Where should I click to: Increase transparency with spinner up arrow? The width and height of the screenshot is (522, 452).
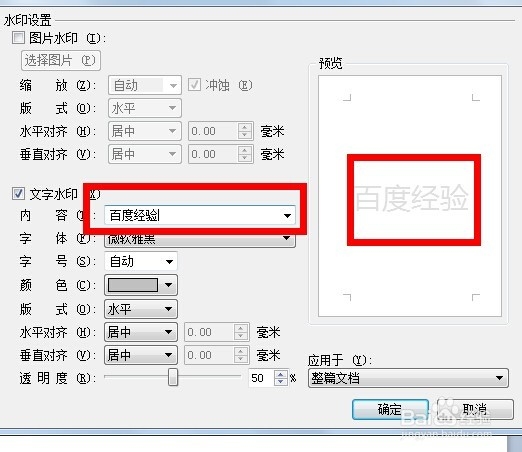281,374
